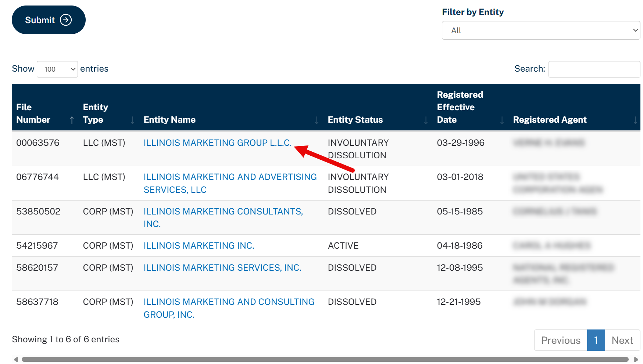Image resolution: width=643 pixels, height=364 pixels.
Task: Open the Filter by Entity dropdown
Action: click(x=541, y=30)
